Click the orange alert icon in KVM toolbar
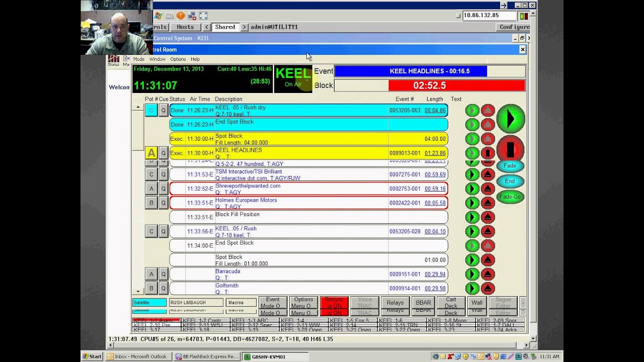This screenshot has width=644, height=362. coord(181,16)
